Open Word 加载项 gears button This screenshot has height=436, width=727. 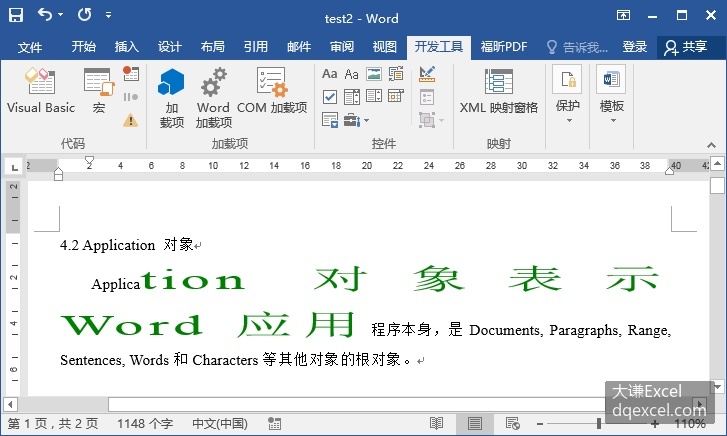point(213,98)
